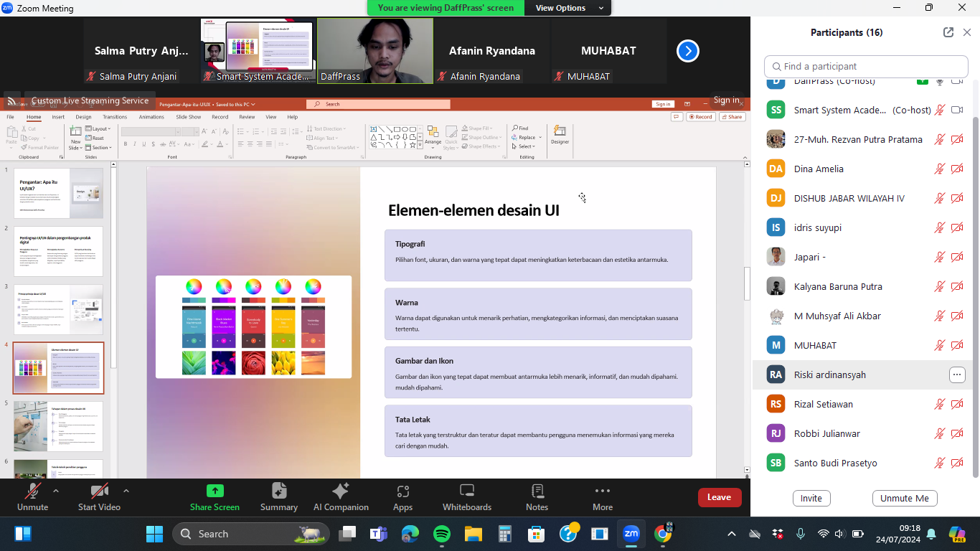Open the More options in Zoom toolbar
Image resolution: width=980 pixels, height=551 pixels.
tap(603, 498)
